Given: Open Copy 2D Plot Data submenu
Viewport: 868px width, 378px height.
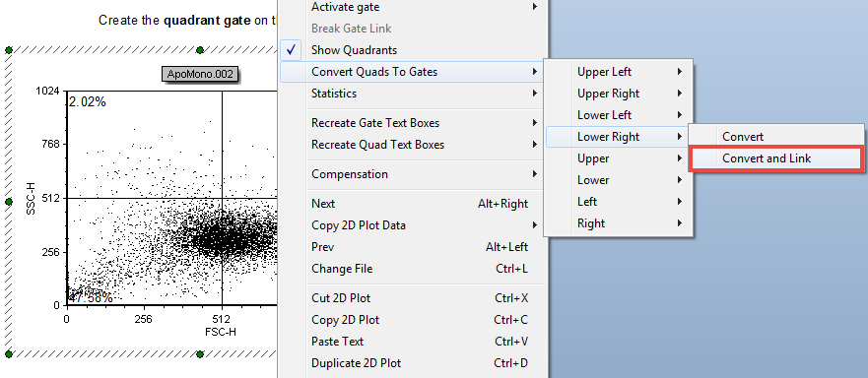Looking at the screenshot, I should (x=413, y=225).
